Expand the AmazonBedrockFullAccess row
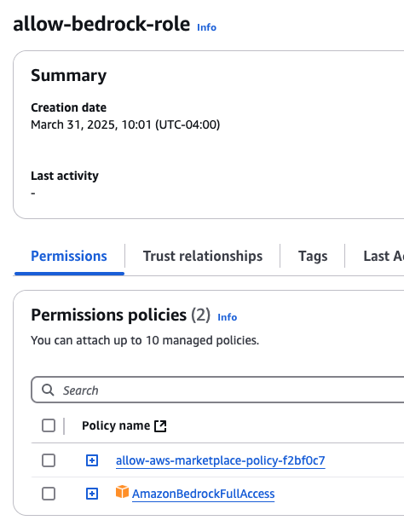The image size is (404, 532). click(x=92, y=494)
